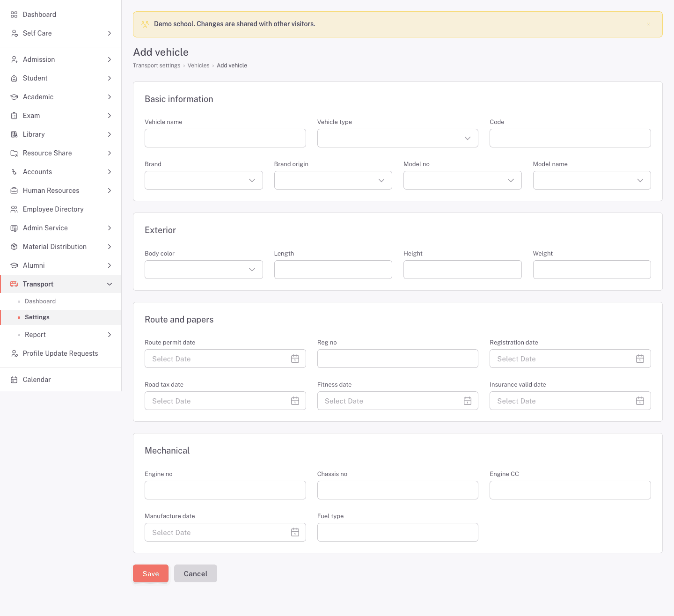Open the Vehicle type dropdown
This screenshot has width=674, height=616.
[398, 138]
